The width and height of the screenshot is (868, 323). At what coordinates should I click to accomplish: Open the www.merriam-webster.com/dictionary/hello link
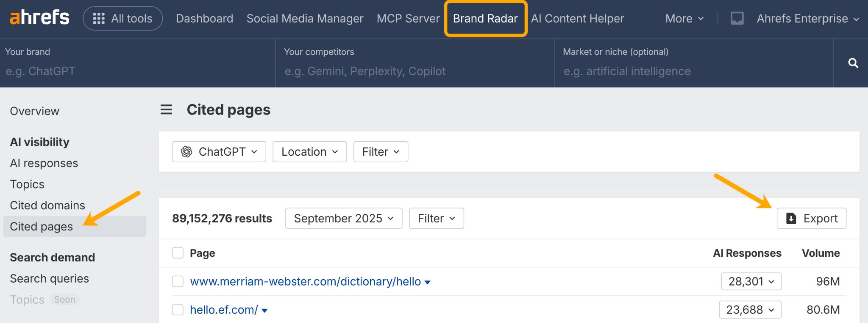coord(305,281)
